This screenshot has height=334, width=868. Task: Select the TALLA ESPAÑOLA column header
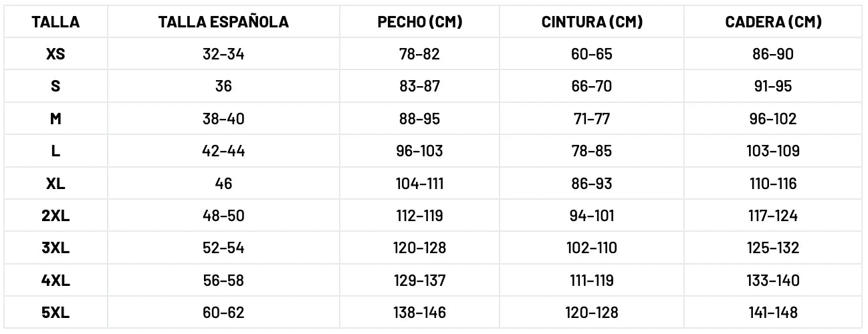[x=223, y=22]
